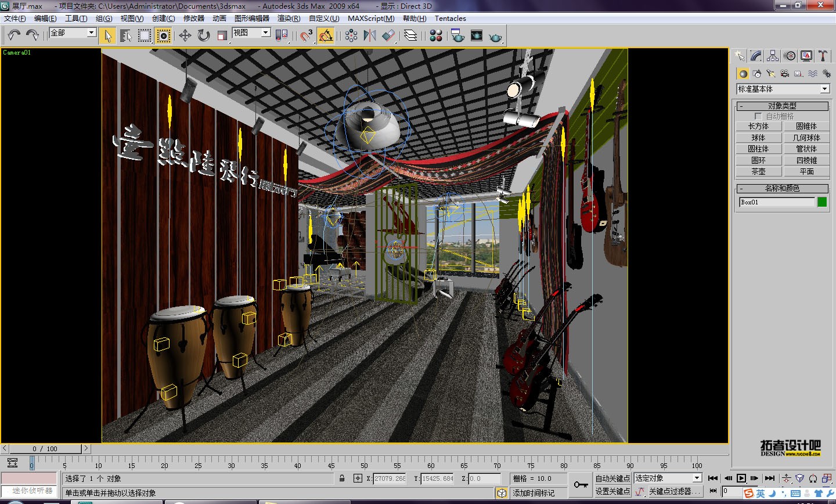The height and width of the screenshot is (504, 836).
Task: Collapse the 名称和颜色 rollout
Action: coord(782,189)
